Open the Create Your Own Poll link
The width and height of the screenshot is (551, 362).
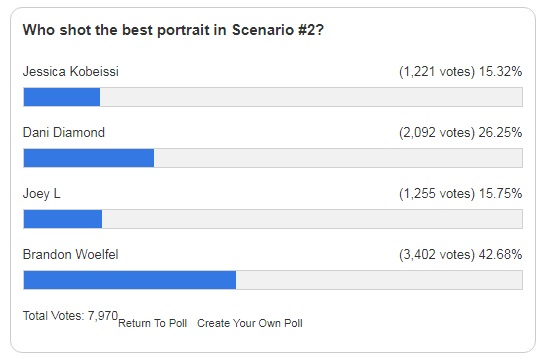[250, 323]
